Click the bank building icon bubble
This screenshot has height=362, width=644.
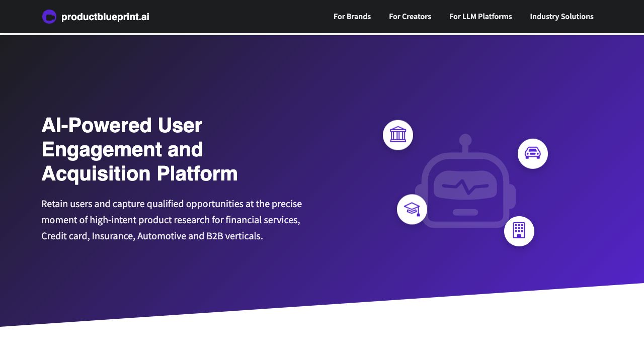(398, 135)
